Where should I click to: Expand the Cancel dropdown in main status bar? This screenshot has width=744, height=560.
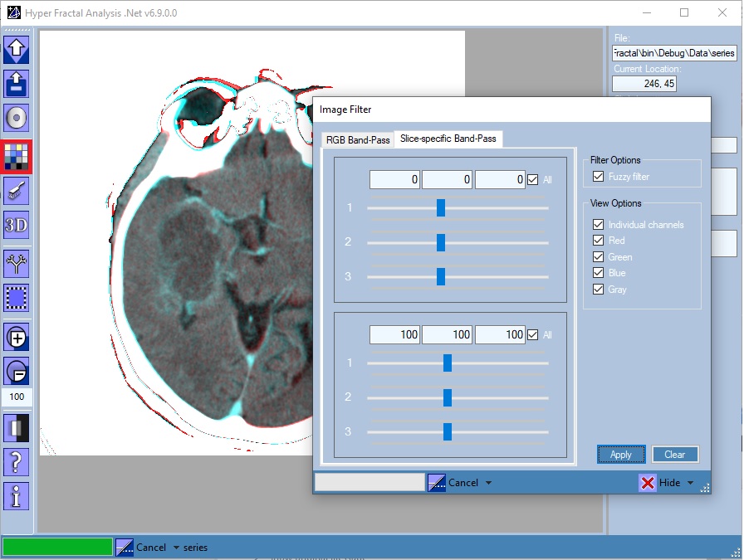point(175,548)
